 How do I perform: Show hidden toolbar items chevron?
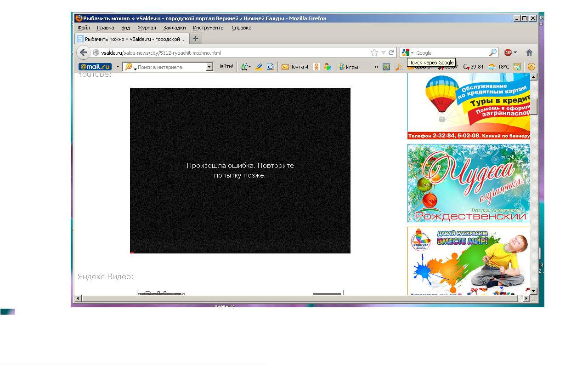tap(376, 67)
